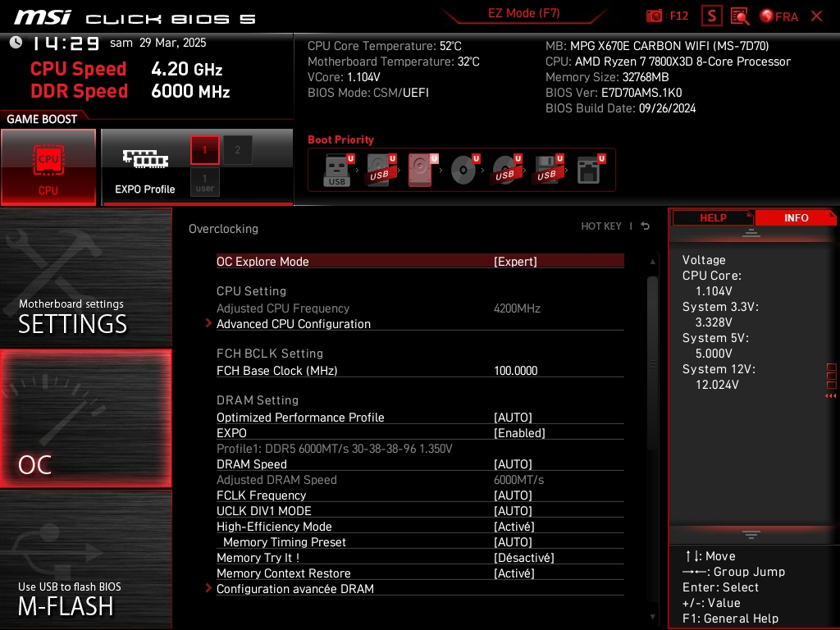840x630 pixels.
Task: Go back using the return arrow icon
Action: point(646,226)
